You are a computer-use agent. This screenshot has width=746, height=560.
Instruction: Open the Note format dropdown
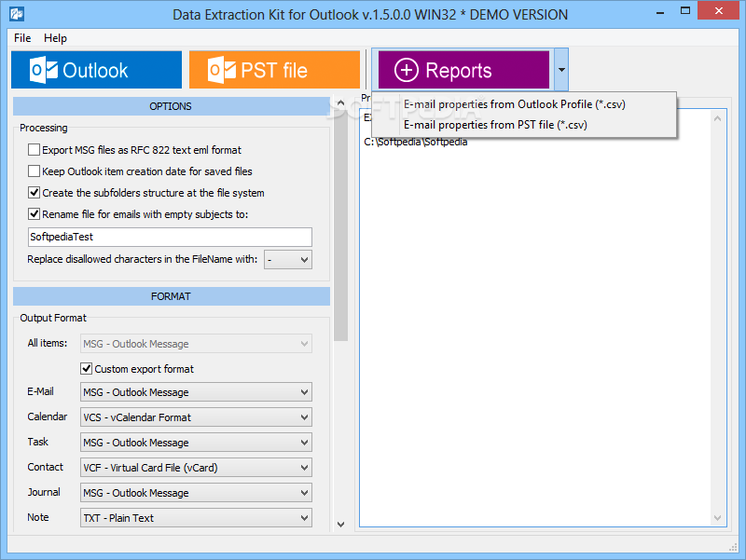[196, 518]
